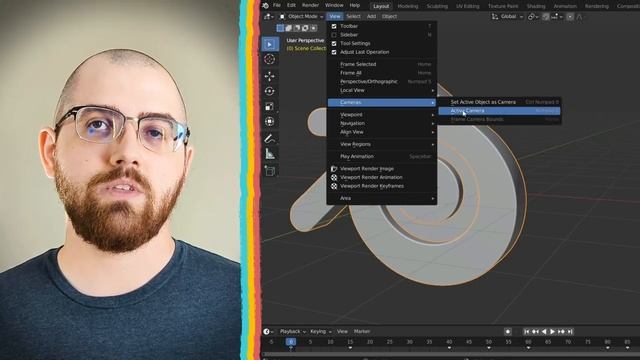The width and height of the screenshot is (640, 360).
Task: Toggle the Toolbar checkbox
Action: (334, 26)
